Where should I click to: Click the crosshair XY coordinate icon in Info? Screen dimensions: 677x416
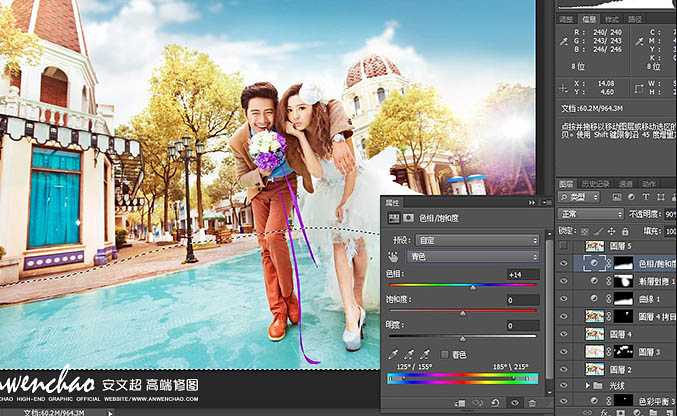(563, 89)
